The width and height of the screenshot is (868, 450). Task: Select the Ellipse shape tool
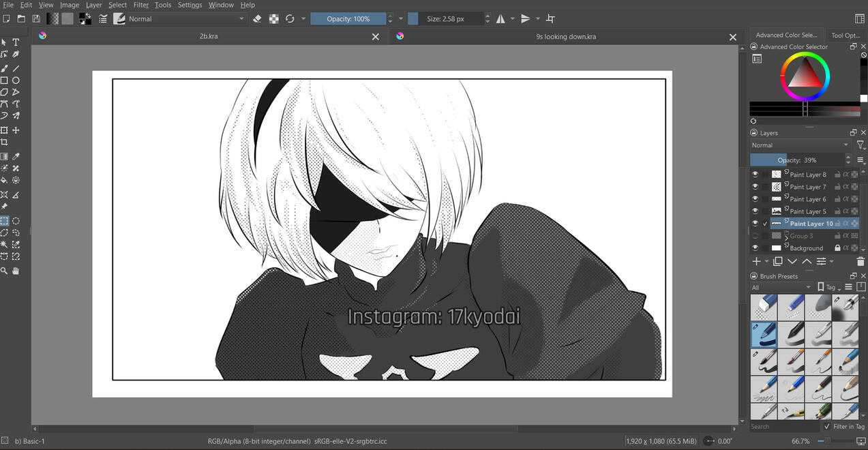click(x=16, y=80)
